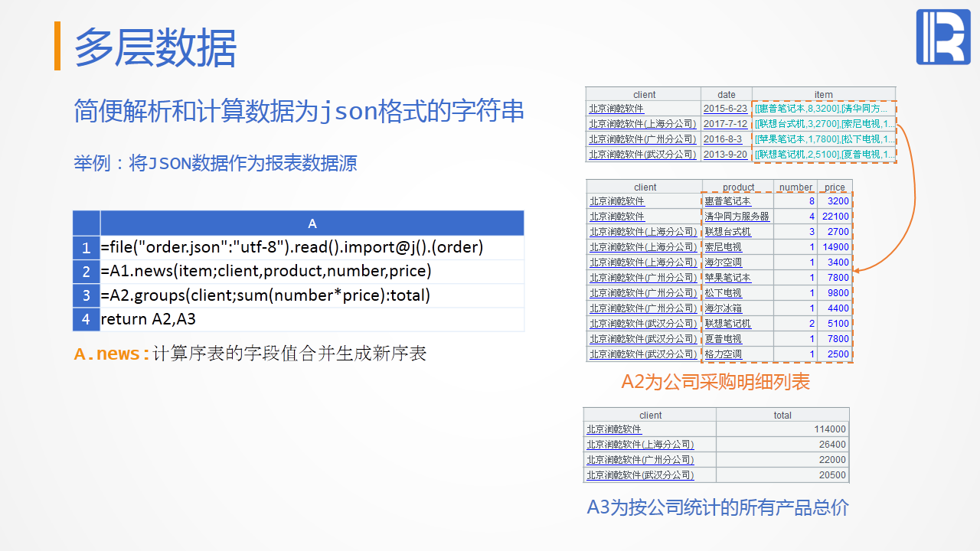The image size is (980, 551).
Task: Open the 海尔冰箱 product link
Action: point(724,308)
